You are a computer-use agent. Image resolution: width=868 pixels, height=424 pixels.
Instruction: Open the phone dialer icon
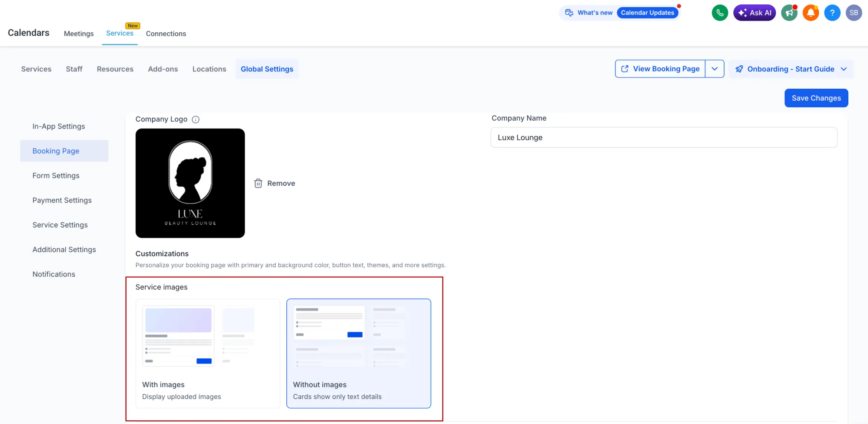click(x=720, y=12)
